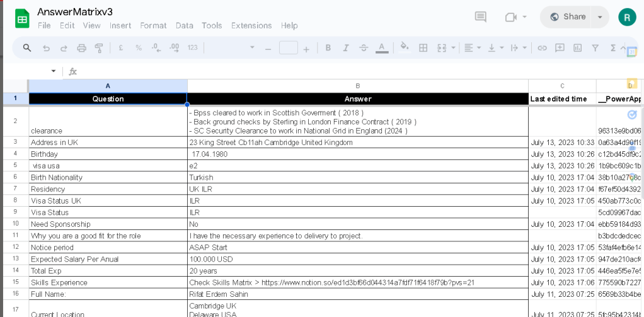Open the comment history icon
This screenshot has width=644, height=317.
[481, 17]
